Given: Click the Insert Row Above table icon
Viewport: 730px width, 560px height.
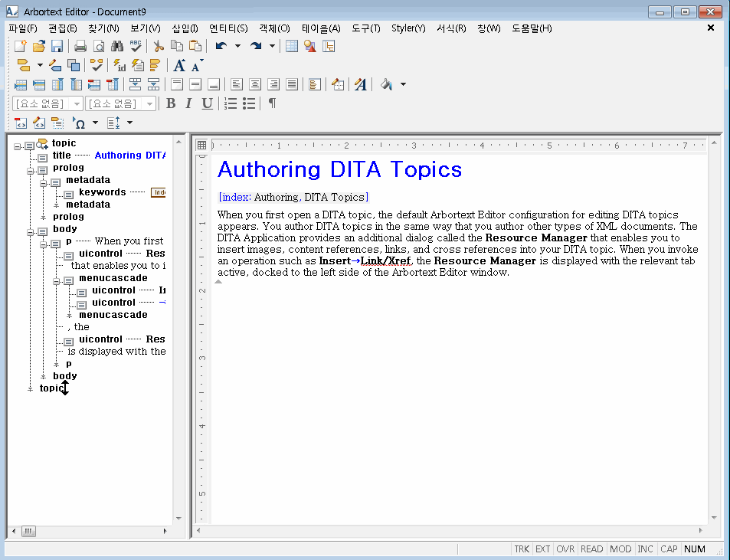Looking at the screenshot, I should [21, 84].
